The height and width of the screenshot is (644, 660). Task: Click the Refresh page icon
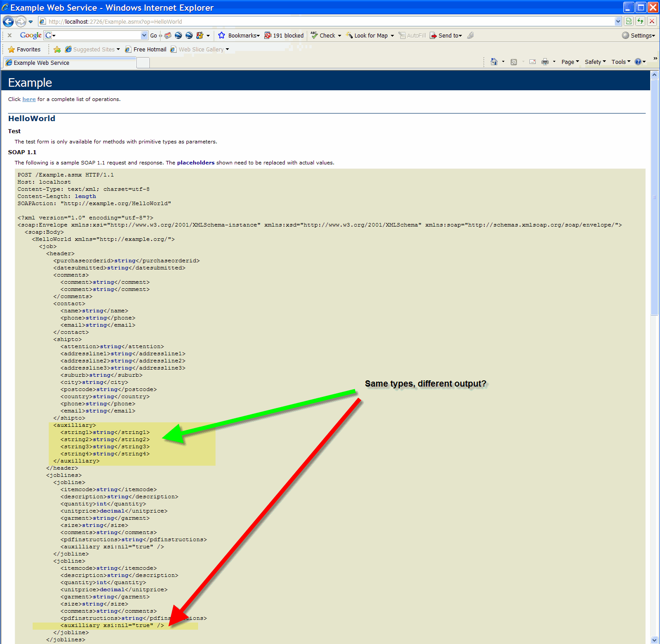640,21
